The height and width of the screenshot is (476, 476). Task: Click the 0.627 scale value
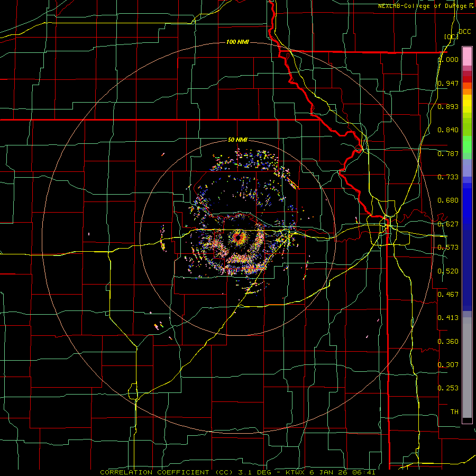(x=448, y=224)
